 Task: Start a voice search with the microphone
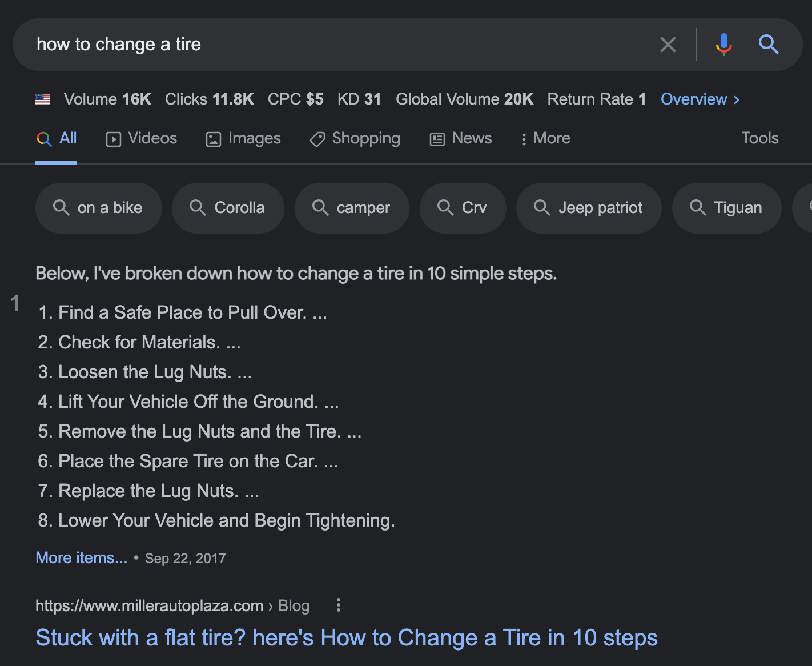tap(723, 44)
